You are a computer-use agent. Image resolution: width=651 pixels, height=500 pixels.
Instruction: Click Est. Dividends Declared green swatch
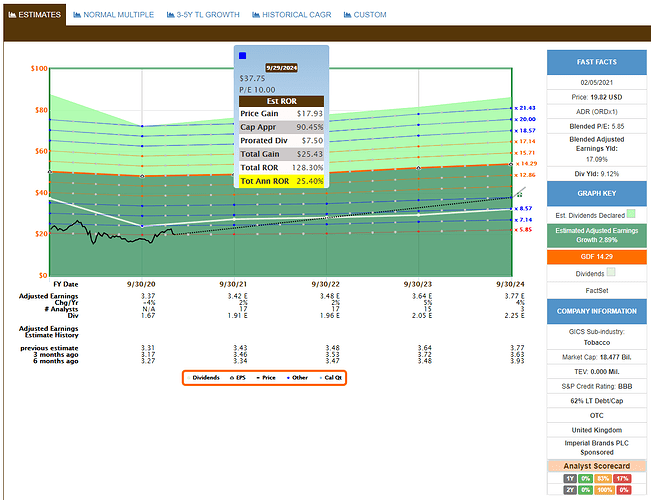pyautogui.click(x=631, y=214)
